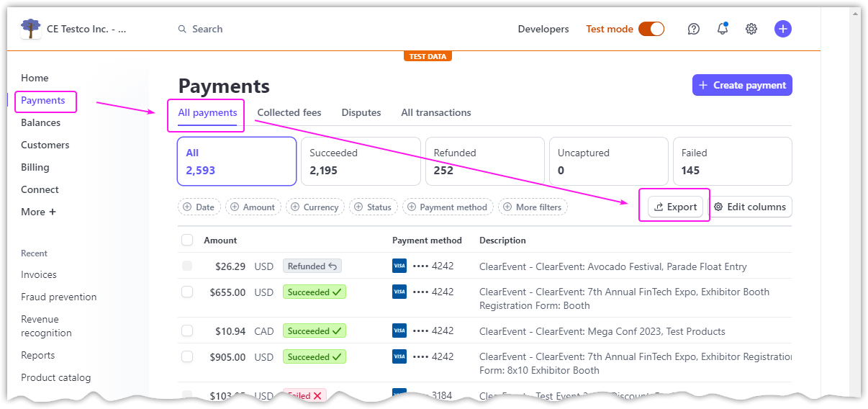This screenshot has width=868, height=409.
Task: Open the Developers link
Action: click(543, 29)
